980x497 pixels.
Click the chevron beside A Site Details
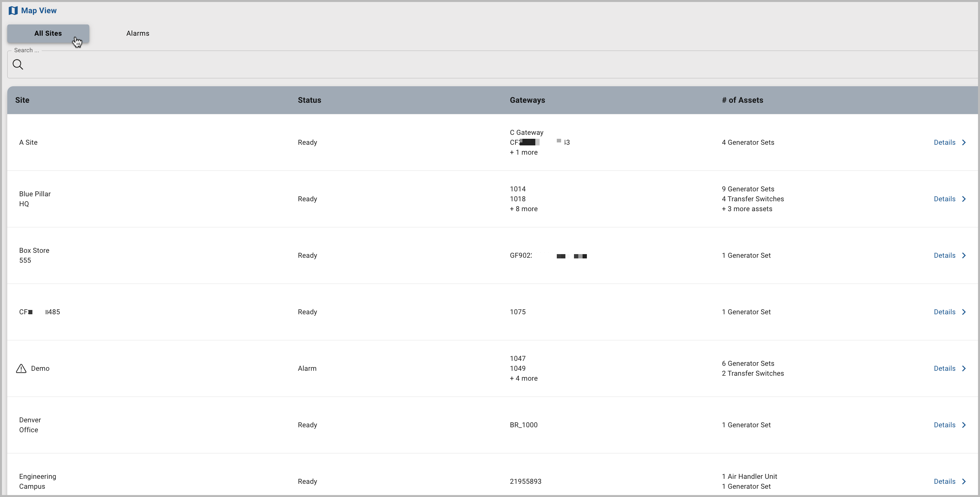click(964, 142)
